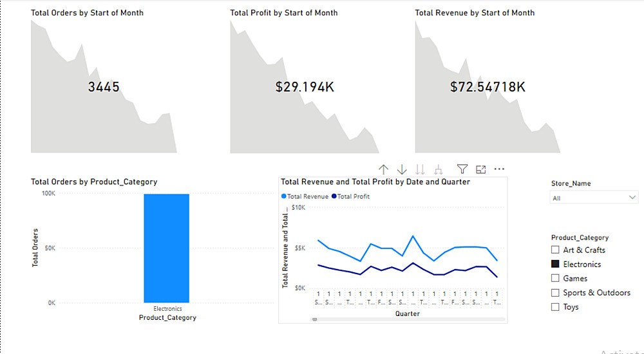Enable the Games category checkbox
The height and width of the screenshot is (354, 644).
(555, 279)
